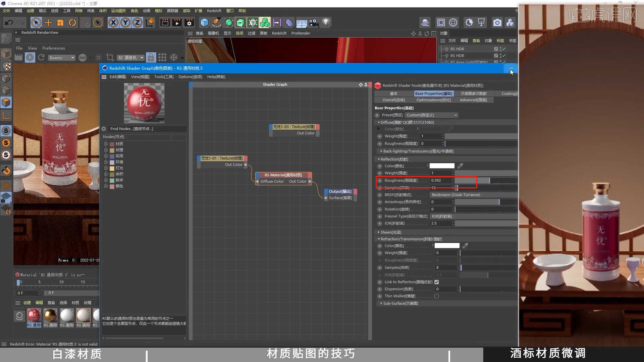Select the Cube primitive icon

tap(204, 22)
